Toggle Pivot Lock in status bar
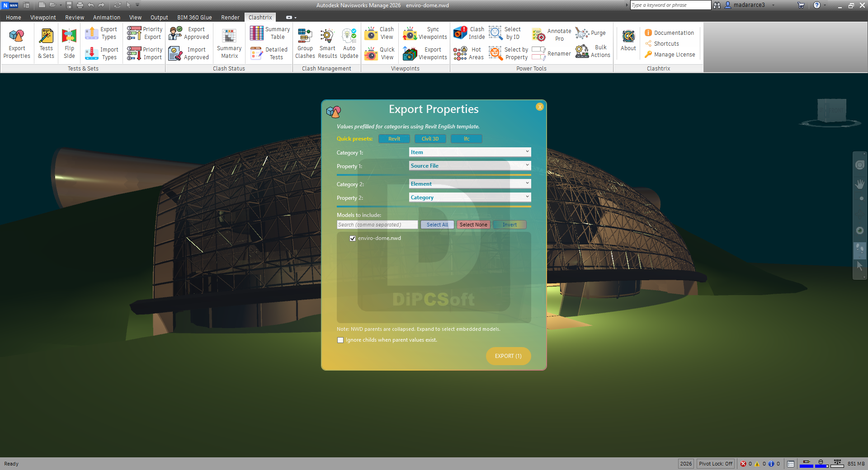The width and height of the screenshot is (868, 470). (x=716, y=464)
